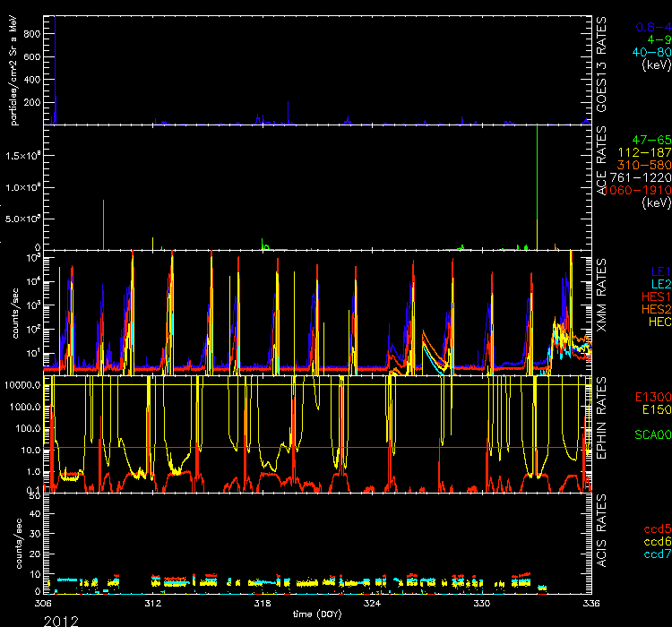The width and height of the screenshot is (672, 627).
Task: Select the red HES1 legend entry
Action: (654, 296)
